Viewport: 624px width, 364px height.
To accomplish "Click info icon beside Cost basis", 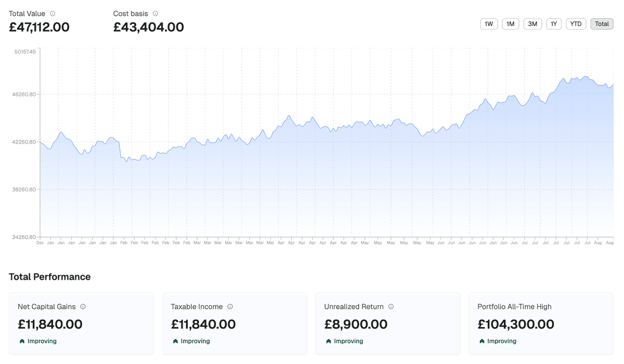I will [x=155, y=14].
